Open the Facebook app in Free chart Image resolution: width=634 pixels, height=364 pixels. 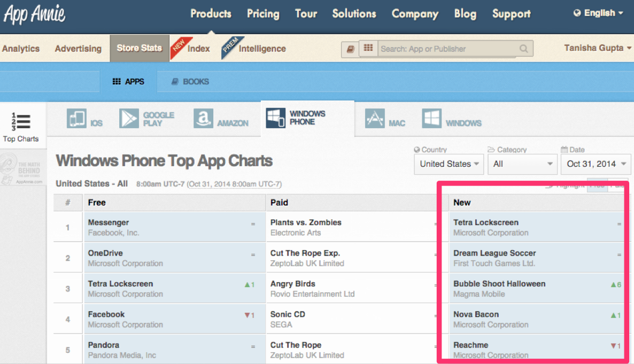[x=106, y=315]
